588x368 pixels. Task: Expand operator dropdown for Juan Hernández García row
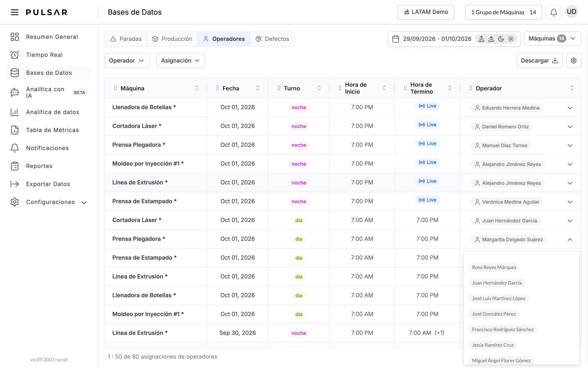click(x=570, y=221)
